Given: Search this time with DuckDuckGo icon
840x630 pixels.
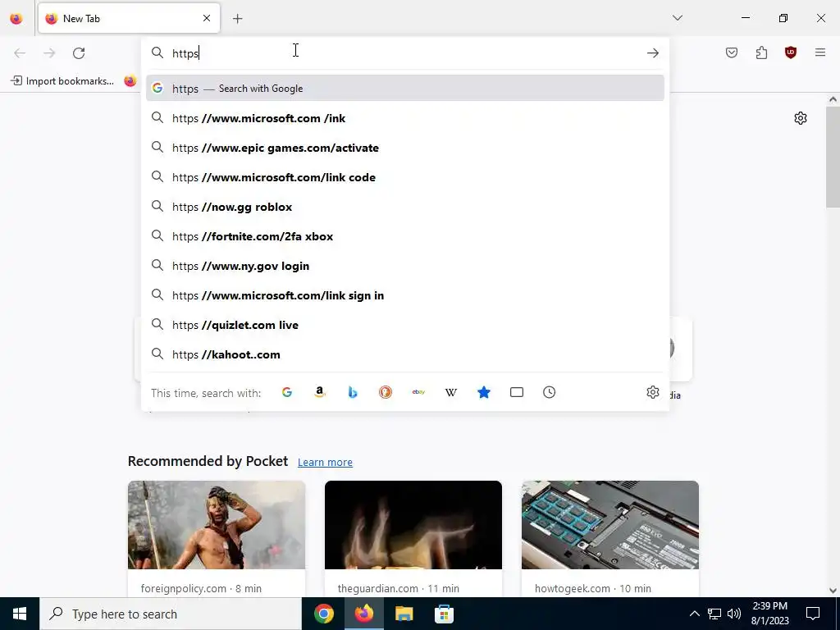Looking at the screenshot, I should pos(386,393).
